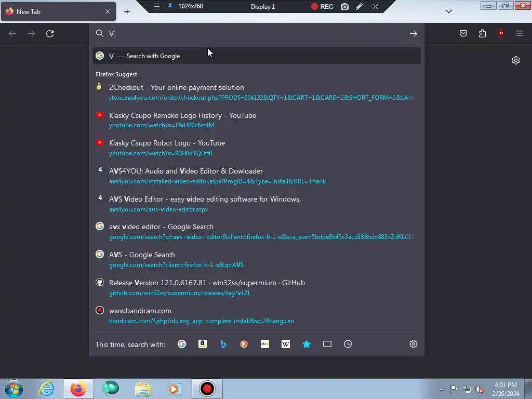Go back with the back arrow
532x399 pixels.
12,34
